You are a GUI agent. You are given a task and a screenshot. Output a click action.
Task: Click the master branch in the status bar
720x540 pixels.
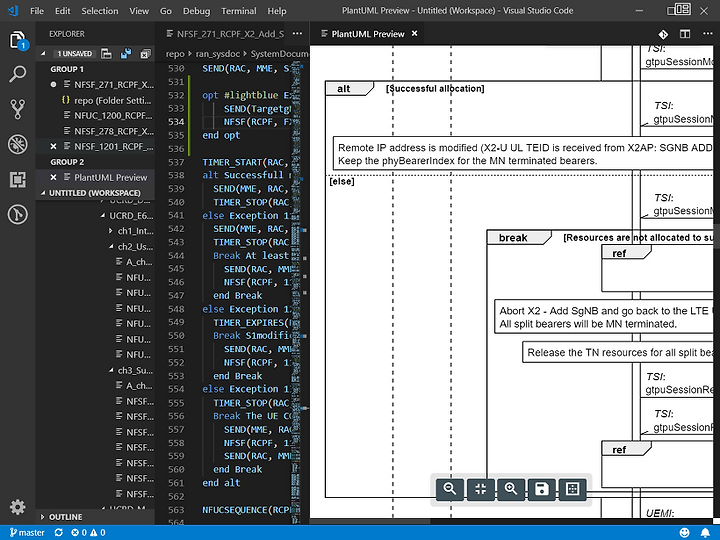(27, 533)
